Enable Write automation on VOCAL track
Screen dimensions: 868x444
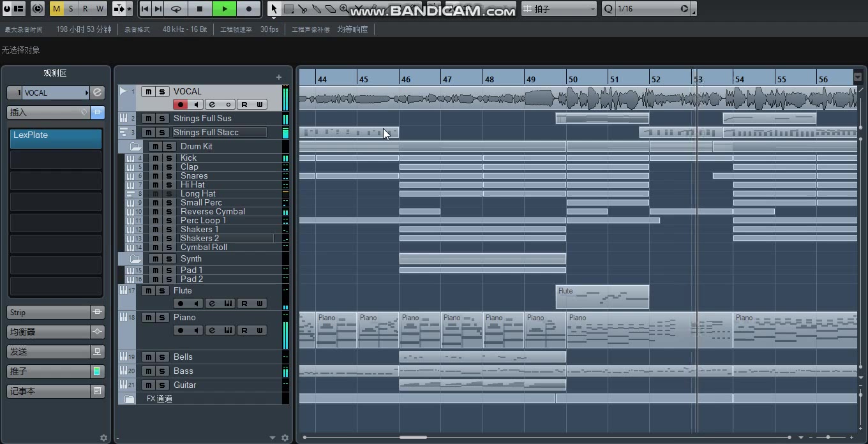point(260,105)
